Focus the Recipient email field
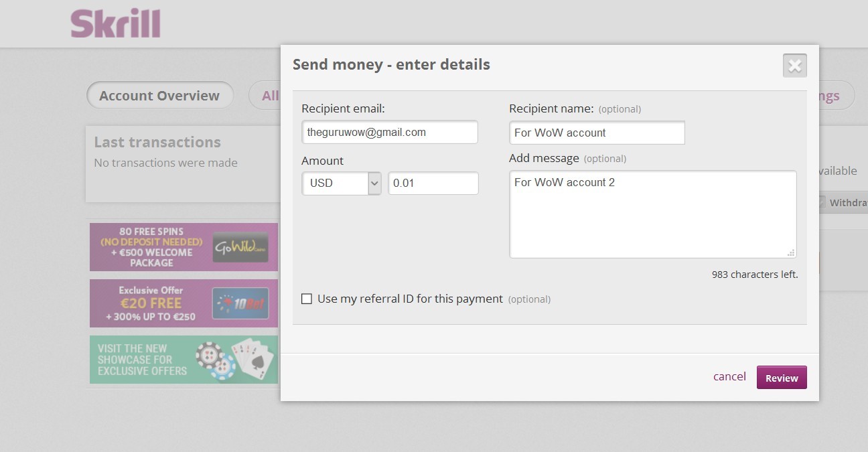This screenshot has width=868, height=452. click(390, 132)
